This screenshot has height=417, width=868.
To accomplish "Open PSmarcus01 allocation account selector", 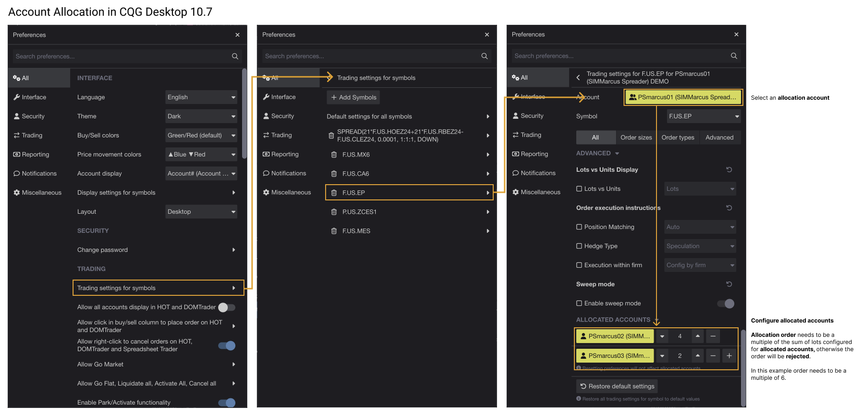I will (683, 97).
